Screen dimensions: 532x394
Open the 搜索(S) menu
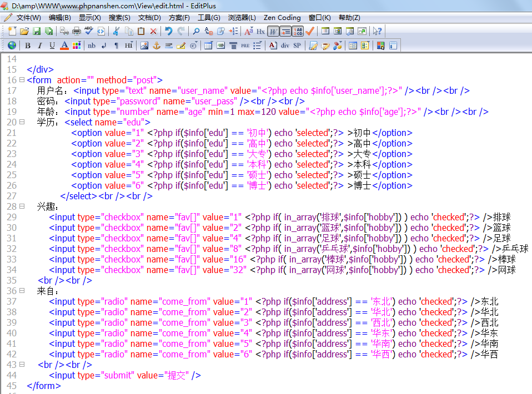(x=119, y=18)
